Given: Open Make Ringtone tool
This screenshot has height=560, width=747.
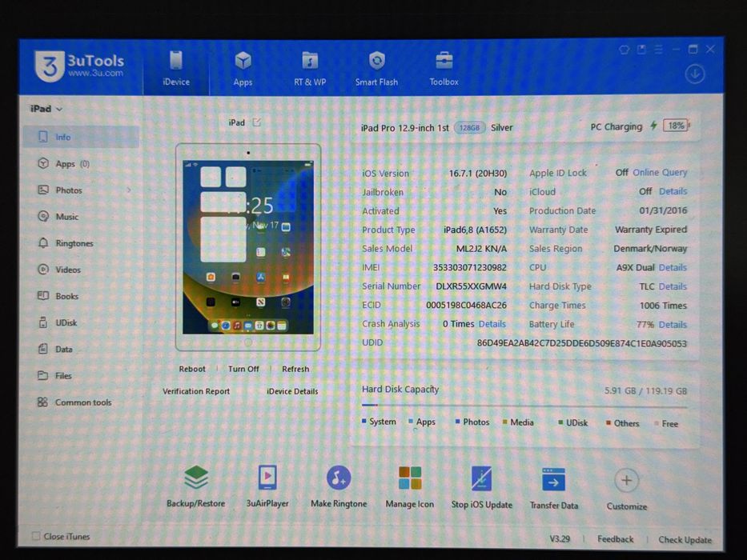Looking at the screenshot, I should point(339,486).
